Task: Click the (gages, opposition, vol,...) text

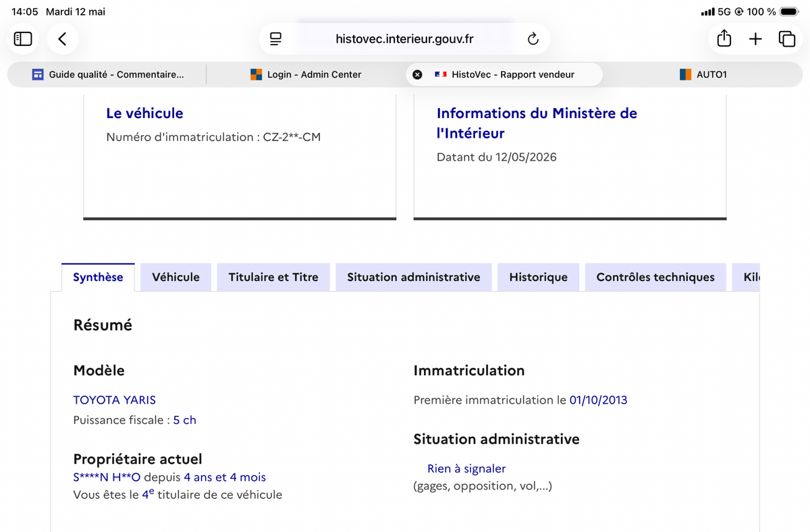Action: point(483,486)
